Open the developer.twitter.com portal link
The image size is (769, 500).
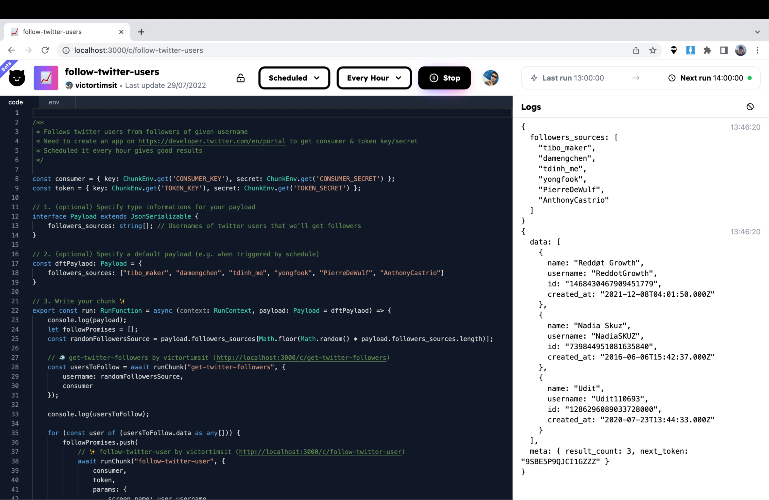(211, 141)
